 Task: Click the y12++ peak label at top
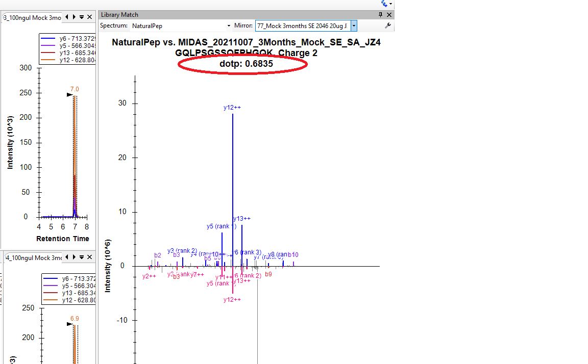pos(232,108)
